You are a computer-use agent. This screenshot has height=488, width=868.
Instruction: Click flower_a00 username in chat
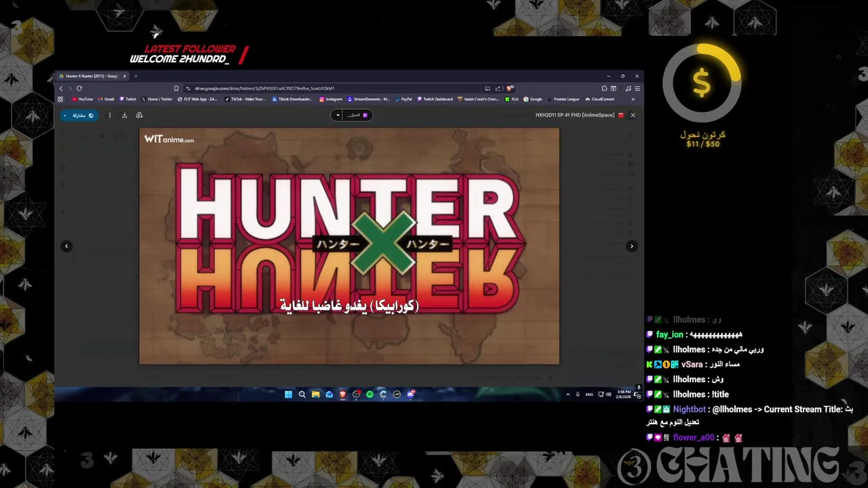pyautogui.click(x=694, y=438)
